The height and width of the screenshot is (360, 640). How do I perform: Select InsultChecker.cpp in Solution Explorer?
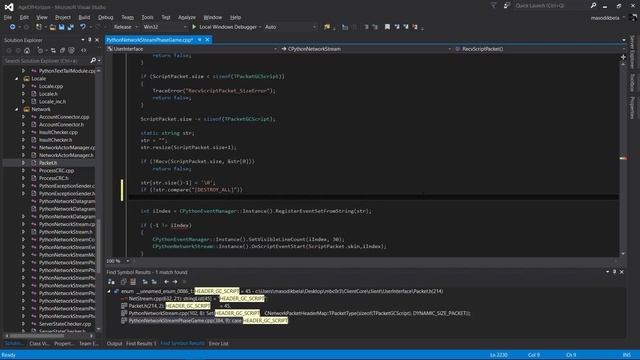point(58,132)
